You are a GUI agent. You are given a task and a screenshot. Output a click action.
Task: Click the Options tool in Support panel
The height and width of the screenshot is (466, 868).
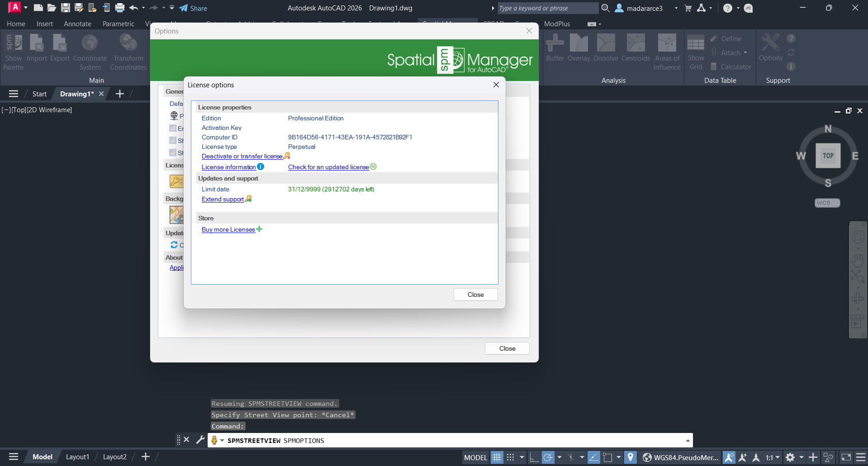coord(771,48)
